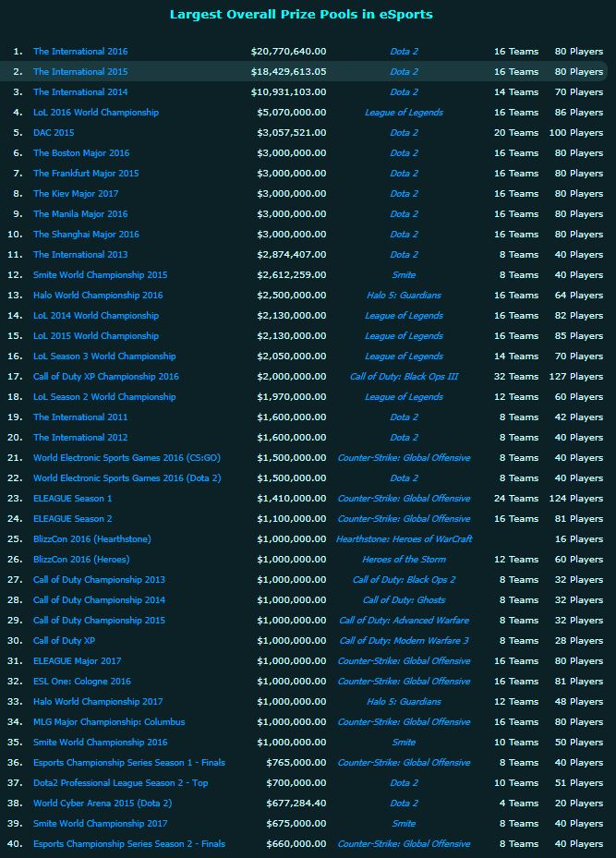
Task: Open Smite game link in Smite World Championship 2015 row
Action: pos(404,274)
